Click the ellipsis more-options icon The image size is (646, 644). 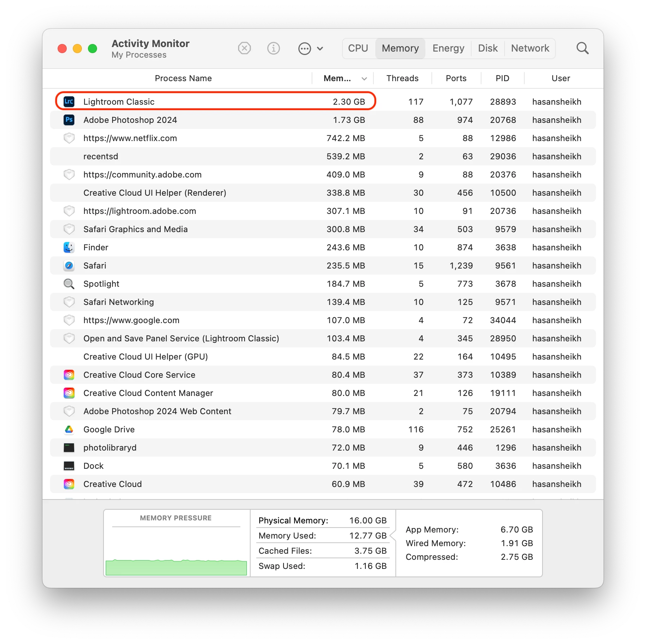click(304, 49)
